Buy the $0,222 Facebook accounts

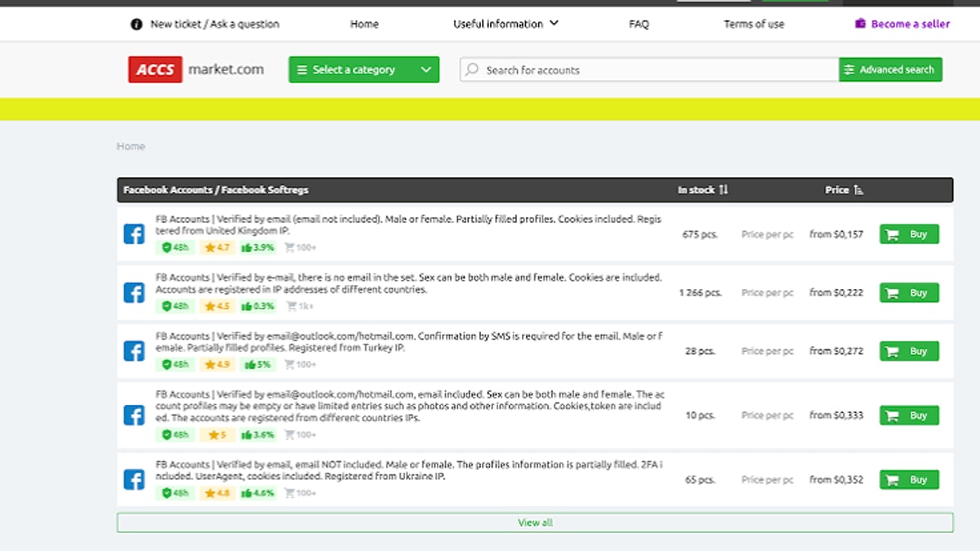click(909, 292)
